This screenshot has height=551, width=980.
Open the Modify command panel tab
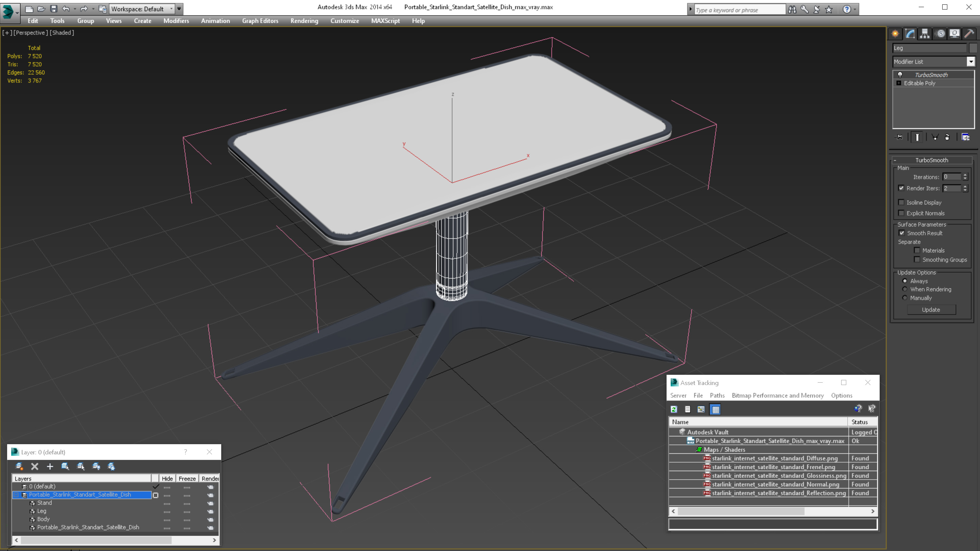pyautogui.click(x=910, y=34)
